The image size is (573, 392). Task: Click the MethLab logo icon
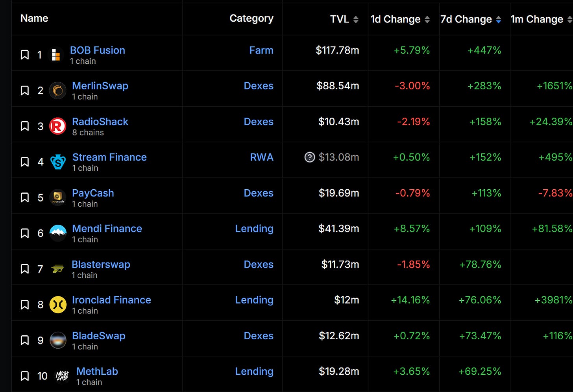tap(62, 376)
